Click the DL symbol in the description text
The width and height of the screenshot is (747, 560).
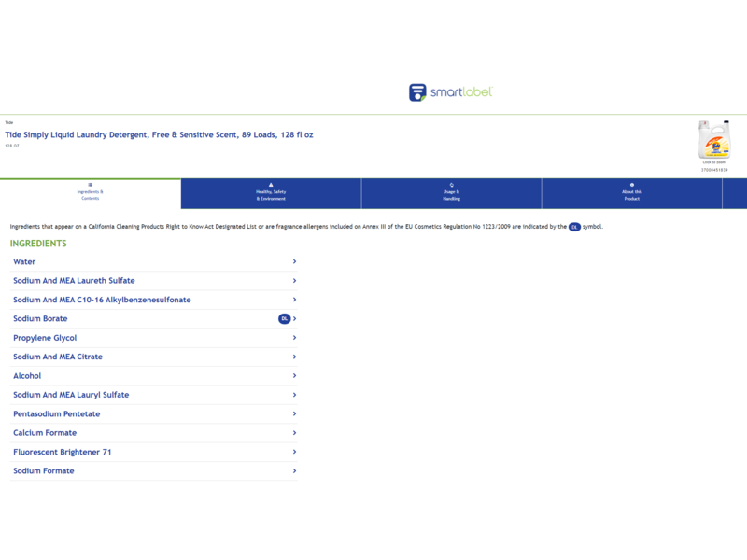tap(574, 227)
